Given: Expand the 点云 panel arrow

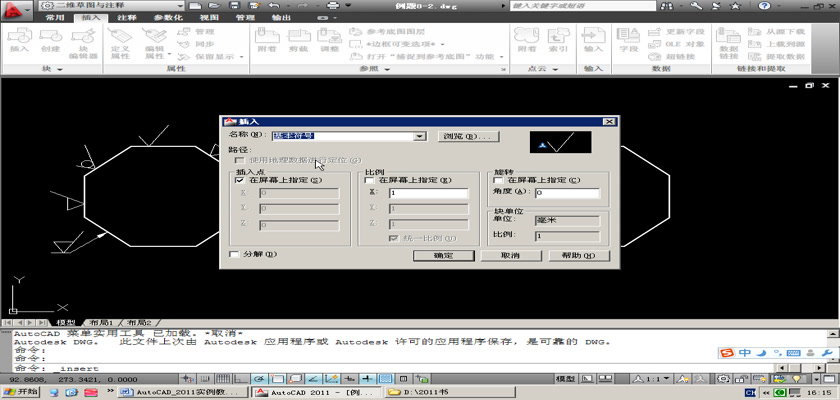Looking at the screenshot, I should 556,70.
